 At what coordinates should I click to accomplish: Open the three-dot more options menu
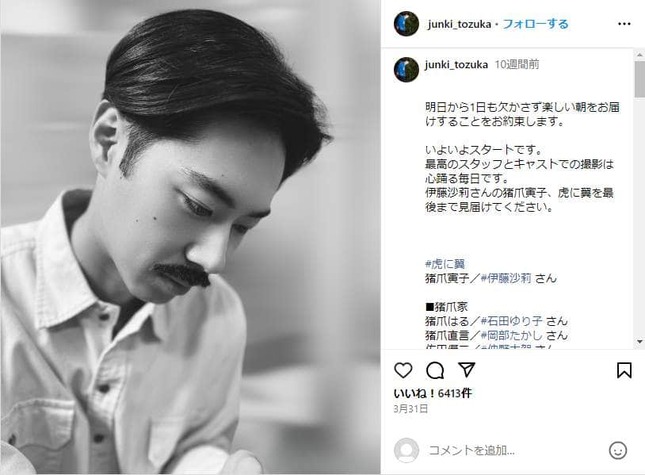pyautogui.click(x=624, y=24)
